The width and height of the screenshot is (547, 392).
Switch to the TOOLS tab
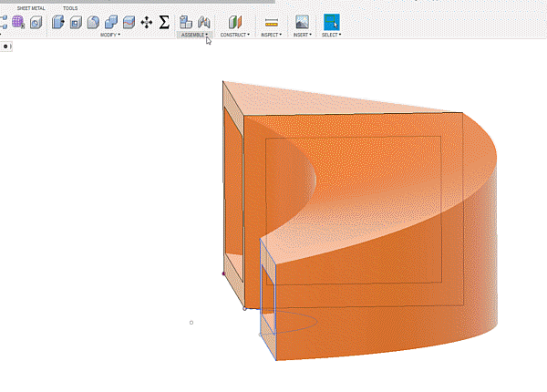pyautogui.click(x=70, y=8)
